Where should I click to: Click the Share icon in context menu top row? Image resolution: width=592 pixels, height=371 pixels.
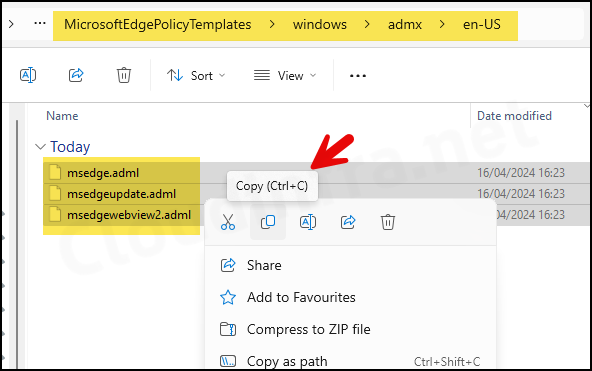coord(348,222)
